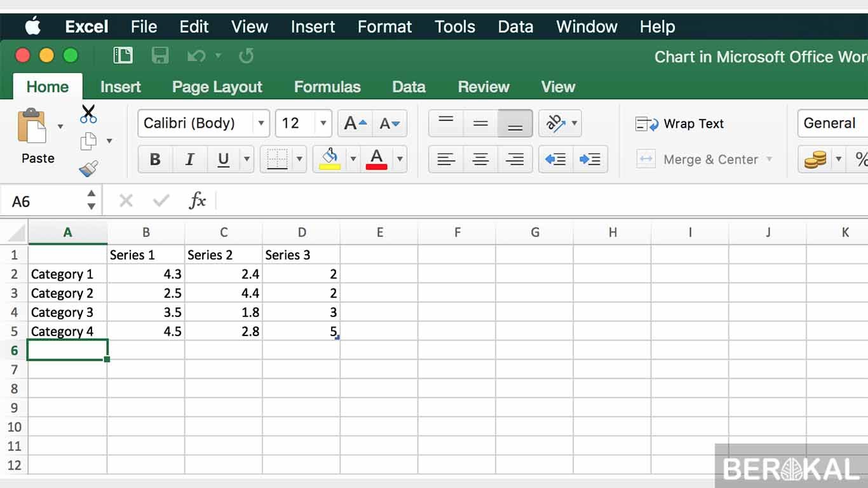The width and height of the screenshot is (868, 488).
Task: Select row 5 header
Action: [x=14, y=331]
